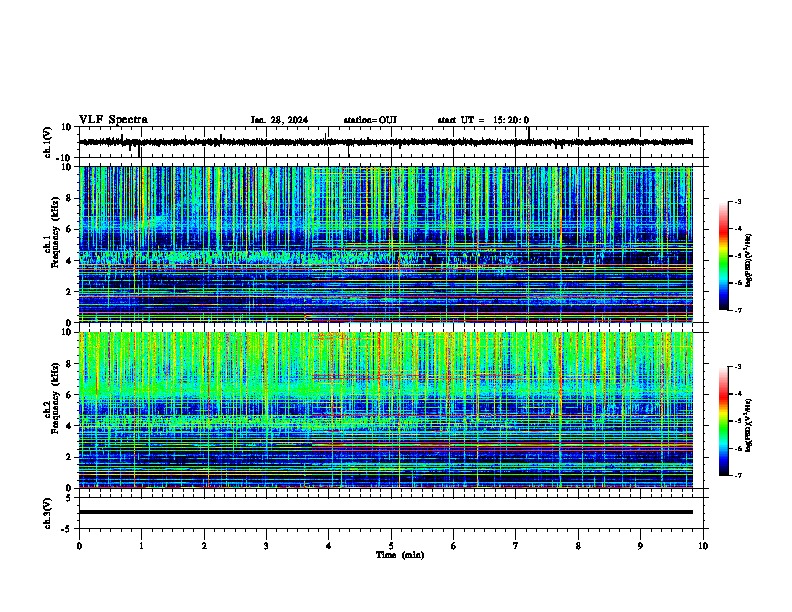Click the "-3" label on ch.1 colorbar
Image resolution: width=792 pixels, height=612 pixels.
pos(738,201)
